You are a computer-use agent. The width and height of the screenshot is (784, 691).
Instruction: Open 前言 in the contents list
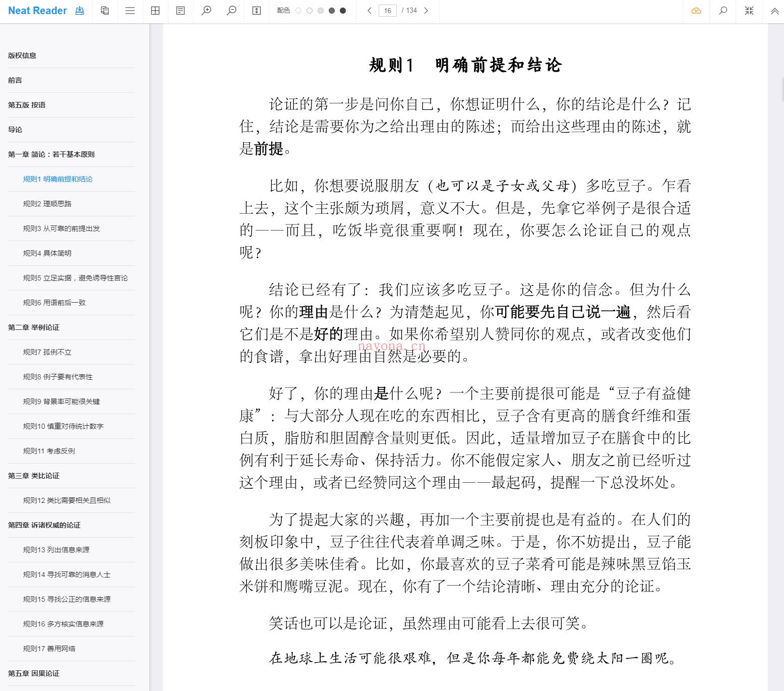[x=15, y=80]
